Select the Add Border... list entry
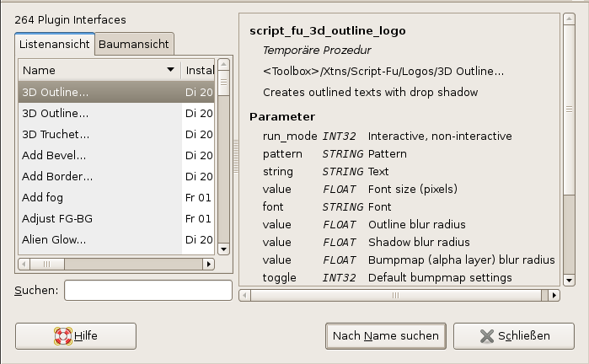The image size is (589, 364). [x=116, y=176]
